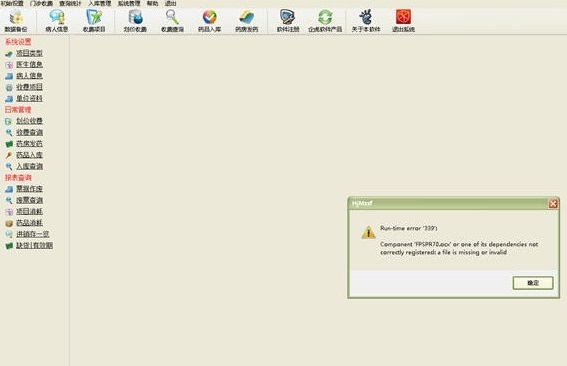Viewport: 567px width, 366px height.
Task: Open 数据备份 data backup toolbar icon
Action: 16,21
